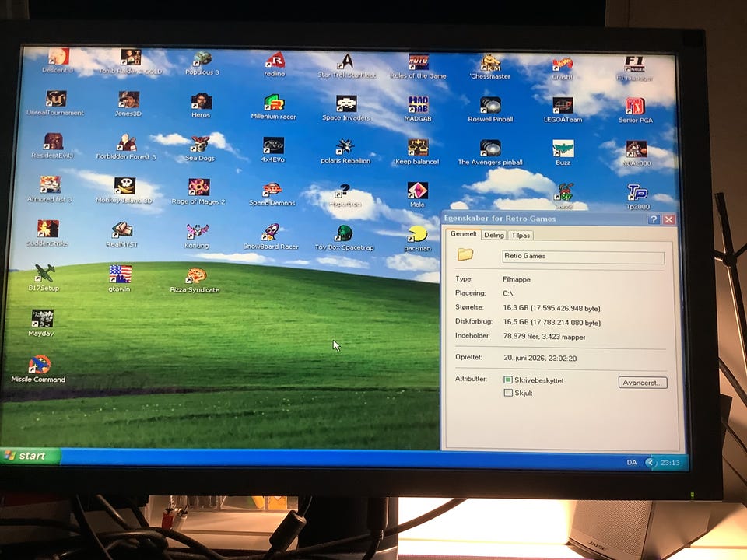The image size is (747, 560).
Task: Select the SuddenStrike desktop icon
Action: 47,229
